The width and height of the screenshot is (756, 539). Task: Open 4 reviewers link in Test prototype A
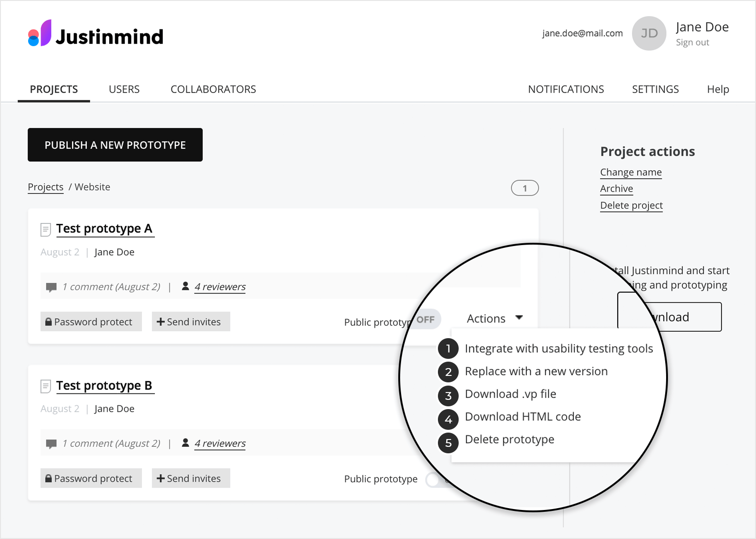(x=220, y=287)
